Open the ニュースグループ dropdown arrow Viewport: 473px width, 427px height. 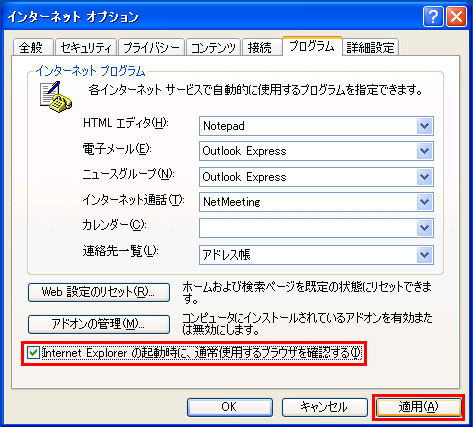424,177
